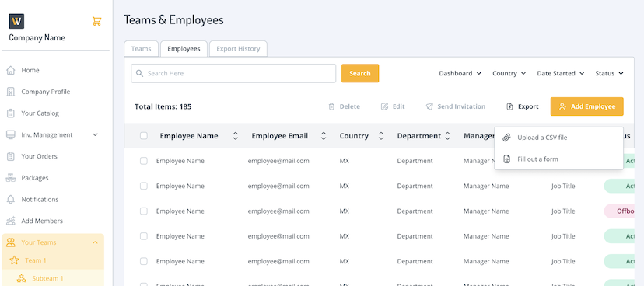Check the fifth employee row checkbox
Image resolution: width=644 pixels, height=286 pixels.
click(x=144, y=261)
